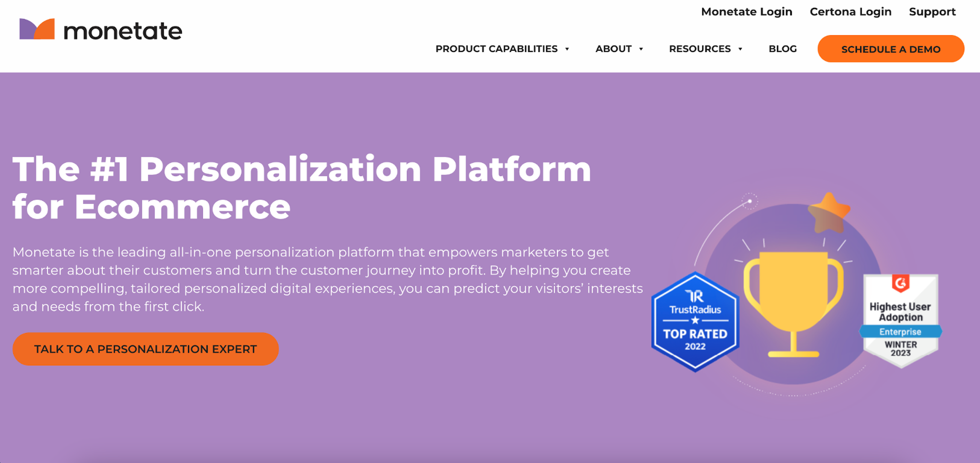Select Support in the top navigation
This screenshot has width=980, height=463.
tap(933, 12)
